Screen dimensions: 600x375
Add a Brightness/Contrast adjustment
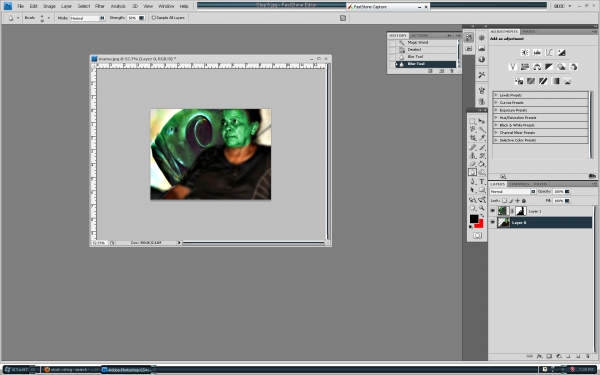tap(525, 52)
